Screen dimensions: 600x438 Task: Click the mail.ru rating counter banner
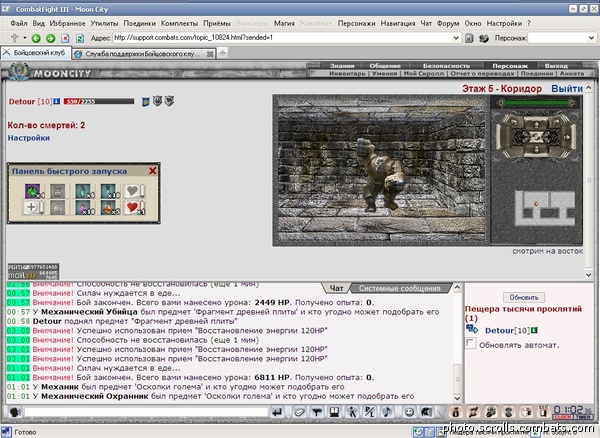33,271
